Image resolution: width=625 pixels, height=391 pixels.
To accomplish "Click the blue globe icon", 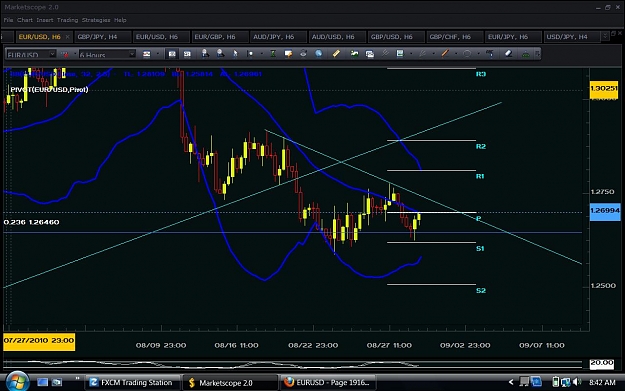I will (318, 53).
